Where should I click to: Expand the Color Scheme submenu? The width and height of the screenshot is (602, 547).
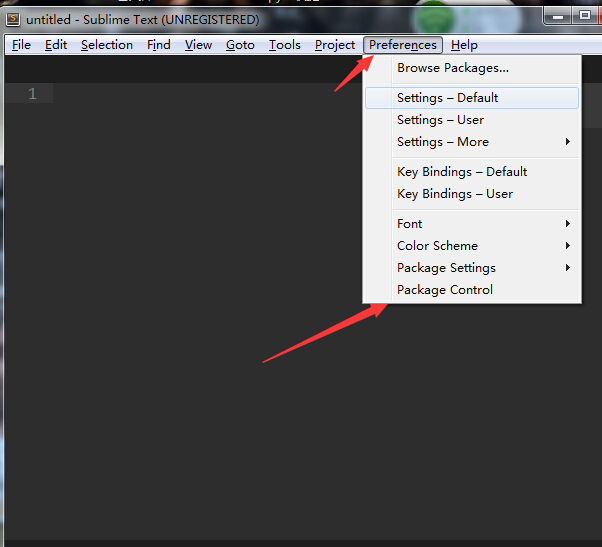[472, 246]
